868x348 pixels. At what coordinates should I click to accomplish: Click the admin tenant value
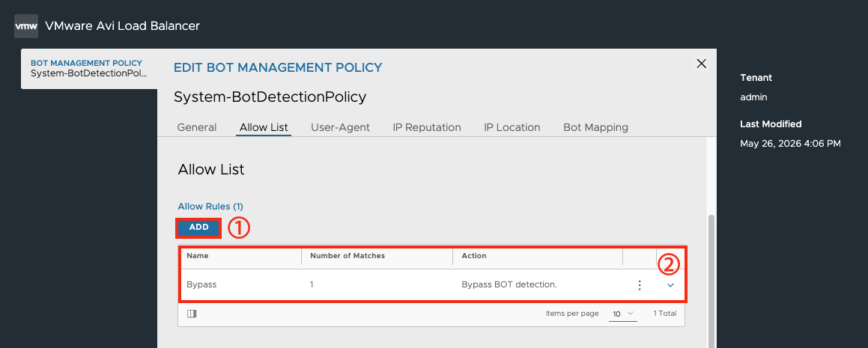[753, 97]
